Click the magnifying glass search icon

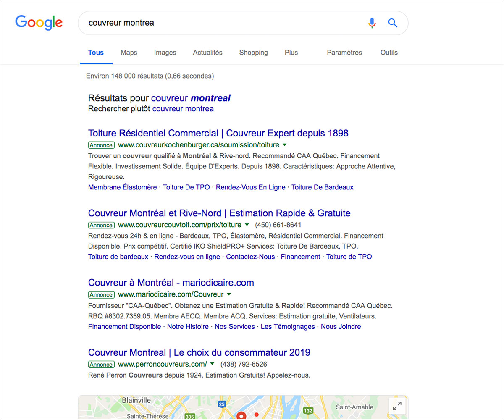pos(392,23)
